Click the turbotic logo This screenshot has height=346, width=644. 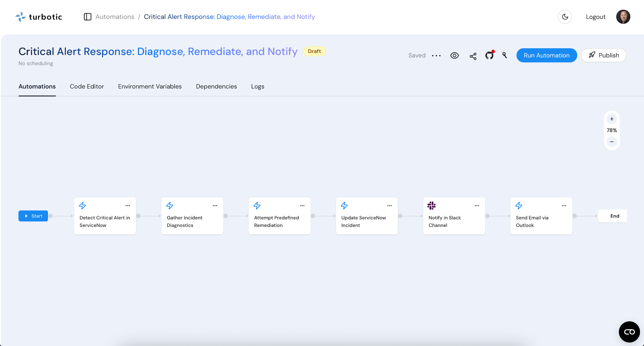tap(39, 17)
